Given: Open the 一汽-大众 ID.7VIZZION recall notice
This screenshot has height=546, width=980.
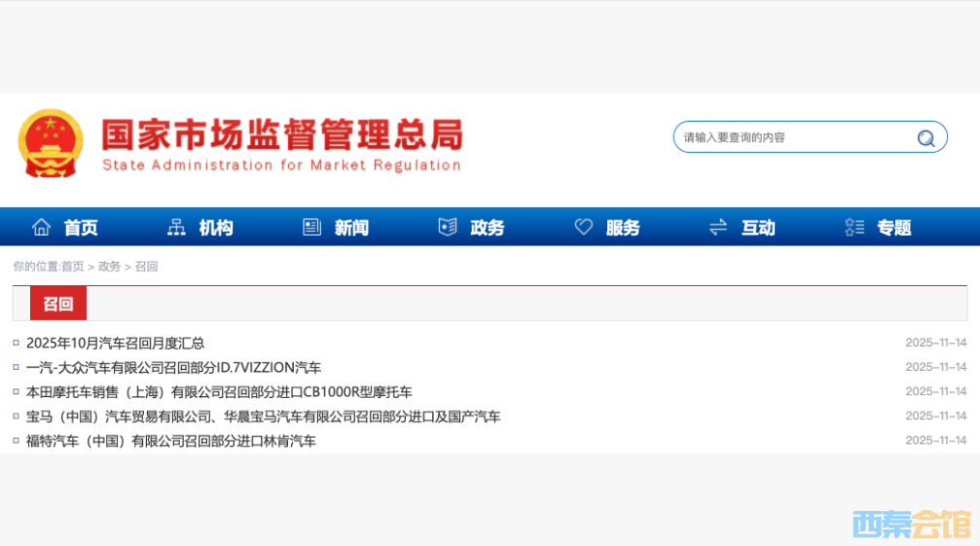Looking at the screenshot, I should [173, 367].
